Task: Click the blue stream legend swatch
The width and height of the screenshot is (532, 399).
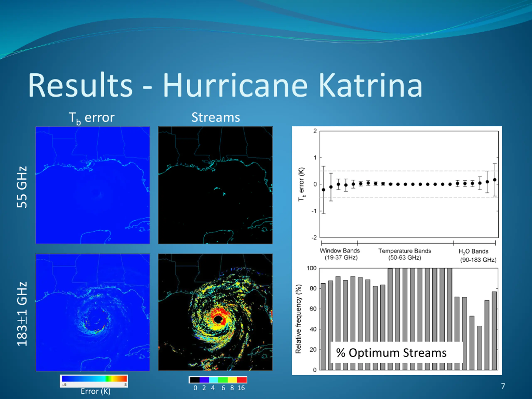Action: [204, 380]
